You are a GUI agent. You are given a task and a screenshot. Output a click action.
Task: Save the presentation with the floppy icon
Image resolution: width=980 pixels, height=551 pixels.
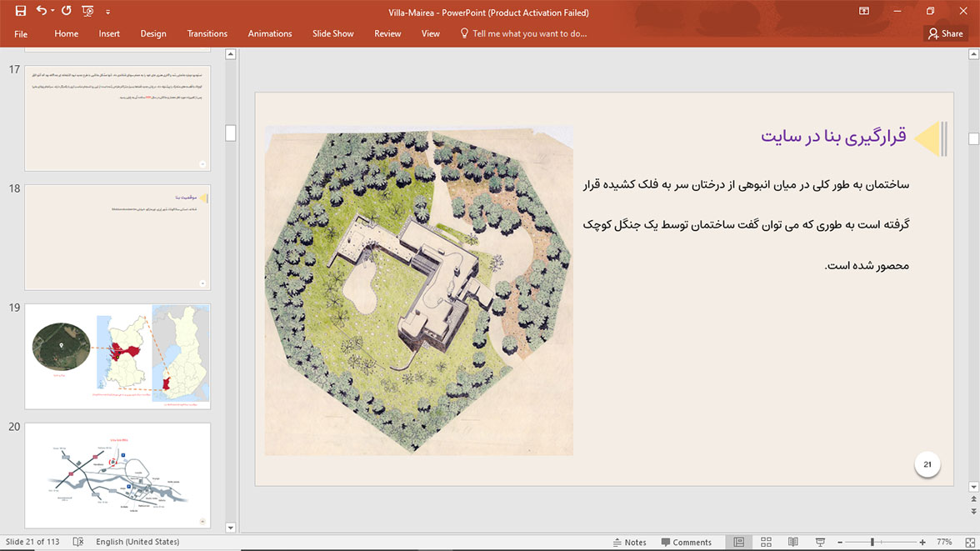[x=21, y=11]
